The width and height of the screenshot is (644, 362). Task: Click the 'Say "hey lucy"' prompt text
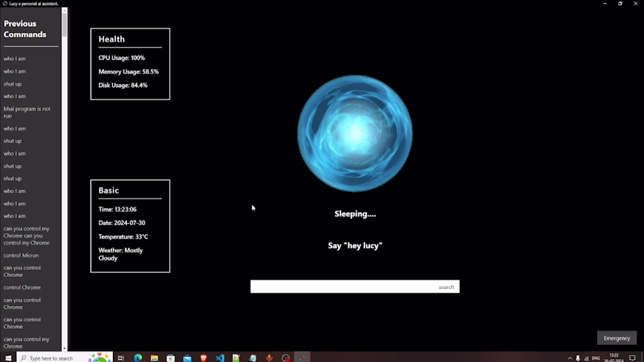click(x=355, y=246)
